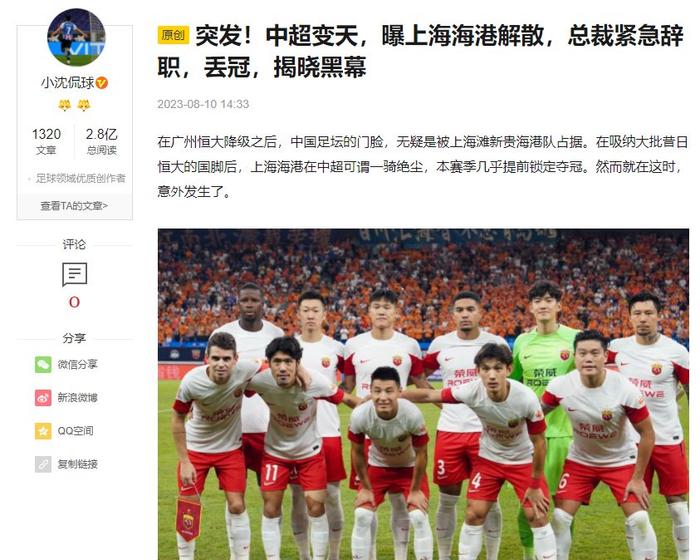Open the 2.8亿 总阅读 stat
This screenshot has width=700, height=560.
click(101, 141)
